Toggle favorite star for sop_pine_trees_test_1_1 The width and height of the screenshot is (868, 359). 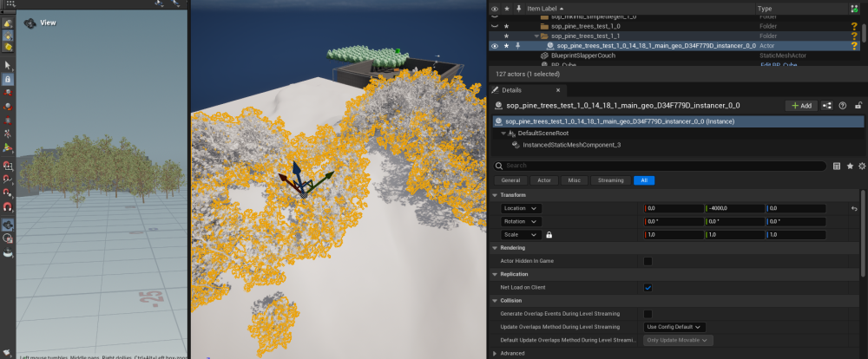click(507, 36)
